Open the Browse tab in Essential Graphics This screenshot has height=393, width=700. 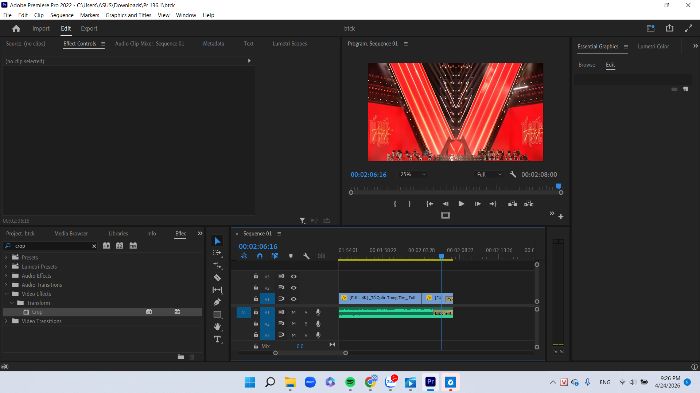pos(587,65)
